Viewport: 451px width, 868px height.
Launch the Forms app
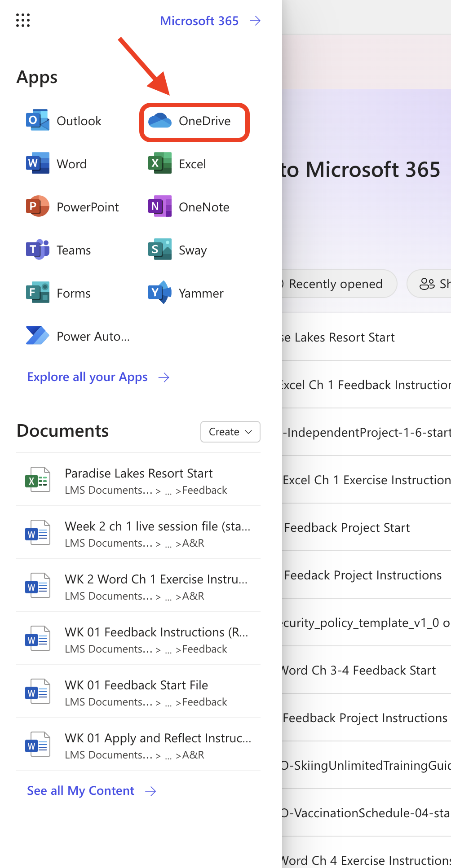59,294
